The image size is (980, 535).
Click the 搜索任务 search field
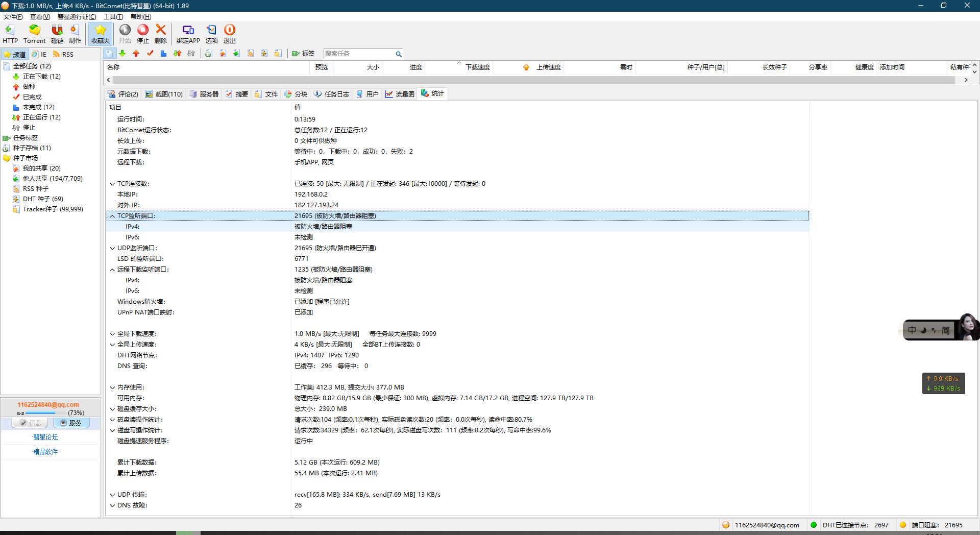click(358, 54)
